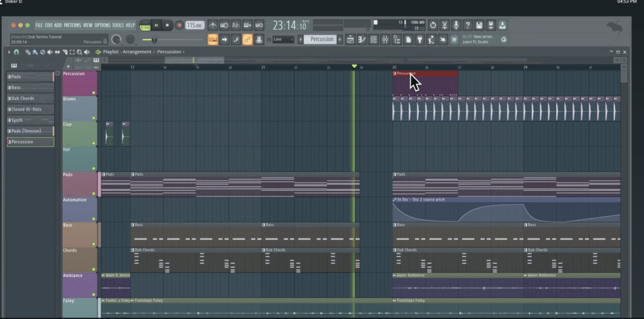The width and height of the screenshot is (644, 319).
Task: Click the metronome icon
Action: 213,25
